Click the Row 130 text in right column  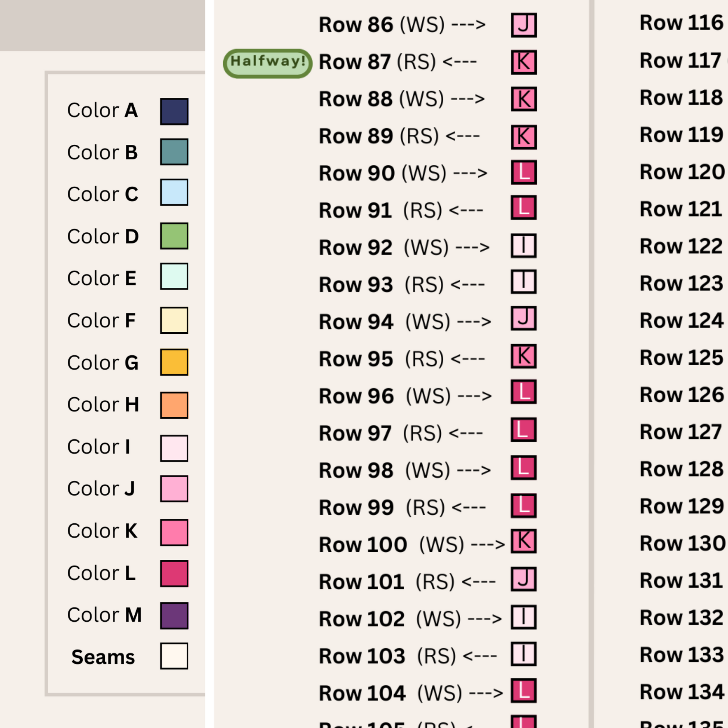point(682,543)
